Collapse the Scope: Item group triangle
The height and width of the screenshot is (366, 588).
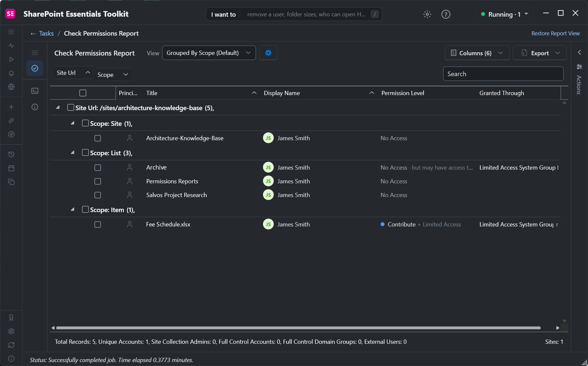(73, 209)
